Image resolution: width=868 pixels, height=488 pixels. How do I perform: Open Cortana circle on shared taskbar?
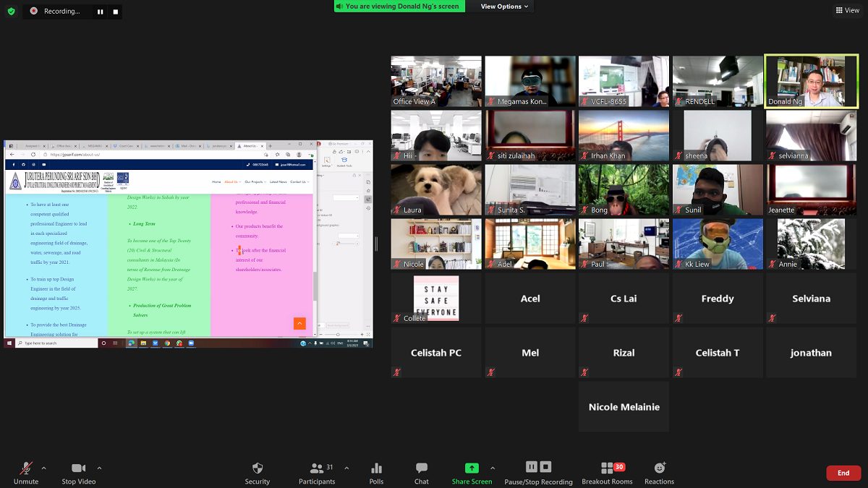(103, 343)
